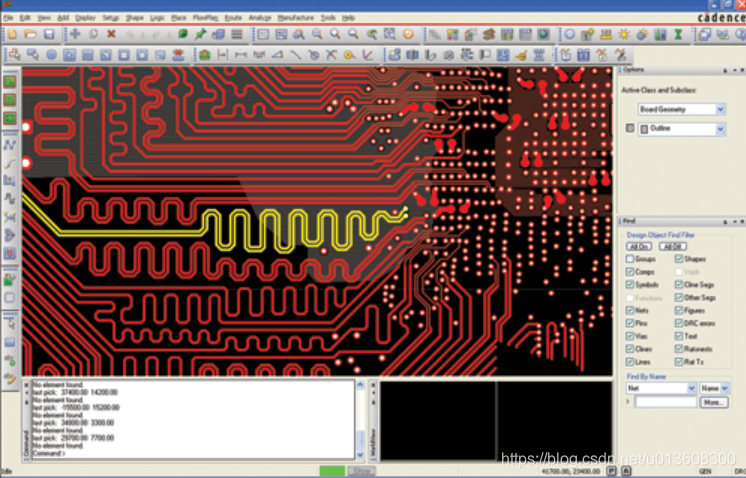Toggle the DRC errors checkbox

click(679, 323)
